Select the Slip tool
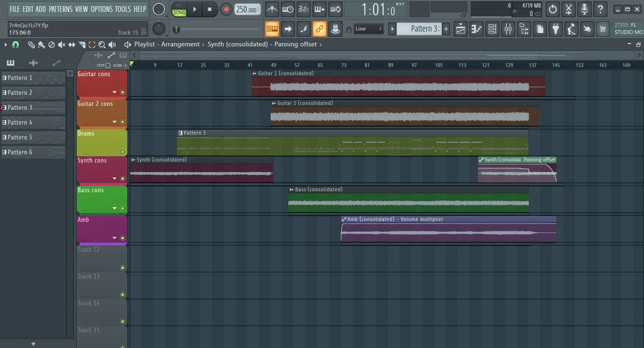This screenshot has width=644, height=348. pos(71,45)
